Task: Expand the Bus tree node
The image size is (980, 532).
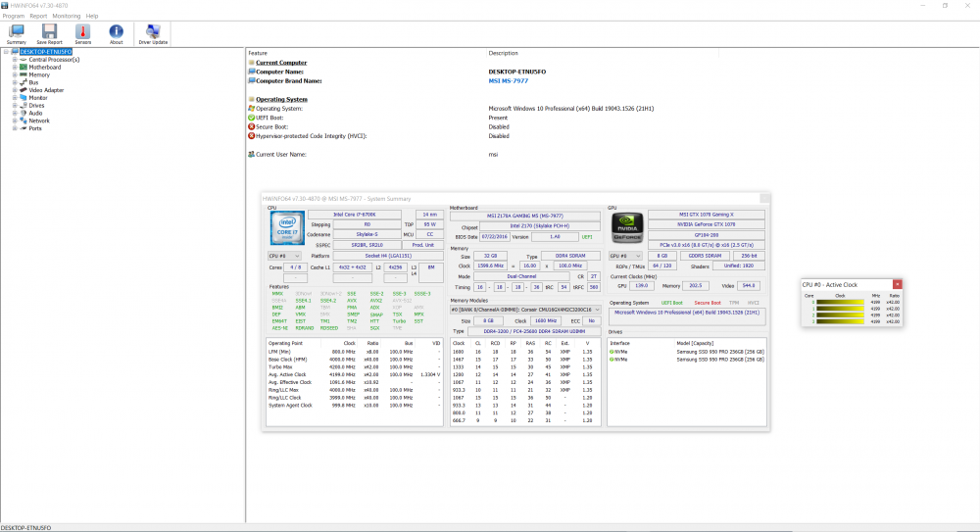Action: pos(15,82)
